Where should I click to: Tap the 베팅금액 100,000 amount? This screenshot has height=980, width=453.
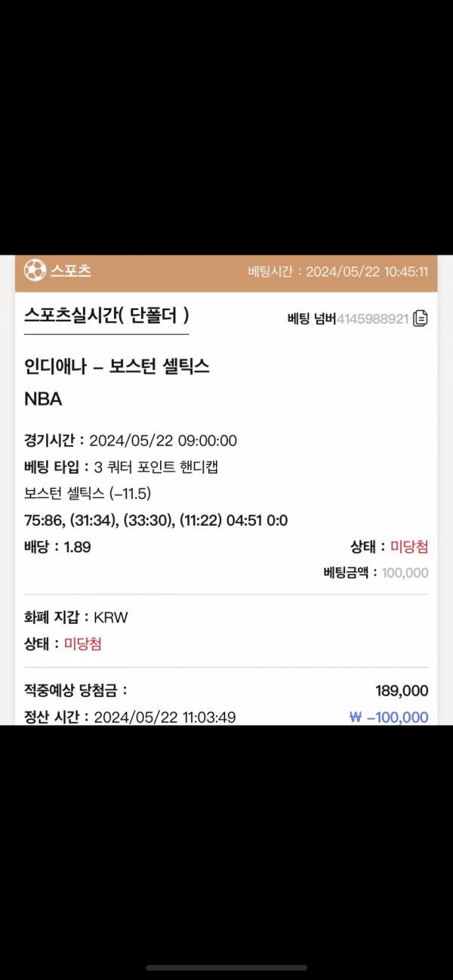pos(405,573)
